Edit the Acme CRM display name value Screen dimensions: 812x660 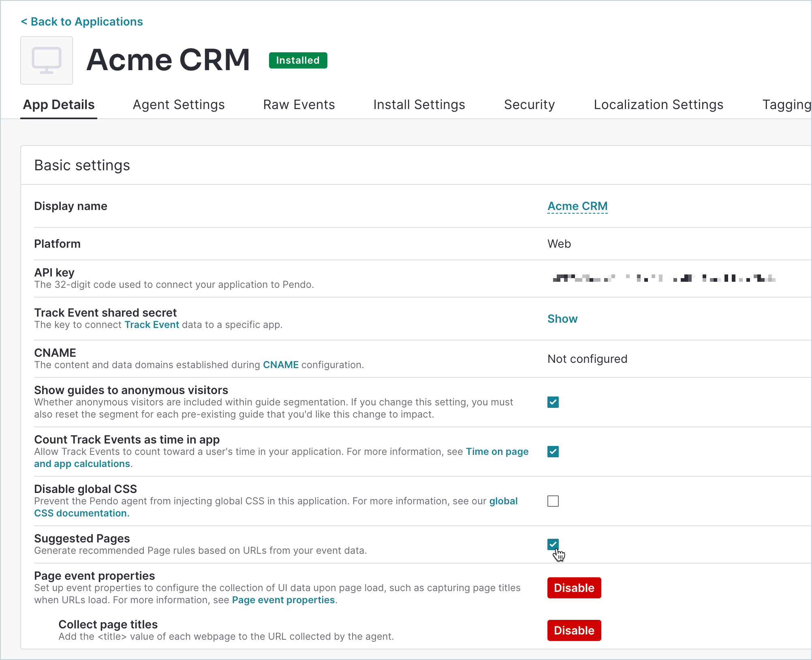[x=577, y=206]
